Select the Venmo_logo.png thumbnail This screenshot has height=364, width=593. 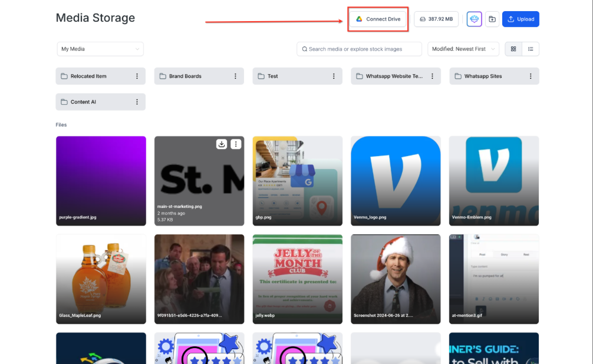point(396,181)
